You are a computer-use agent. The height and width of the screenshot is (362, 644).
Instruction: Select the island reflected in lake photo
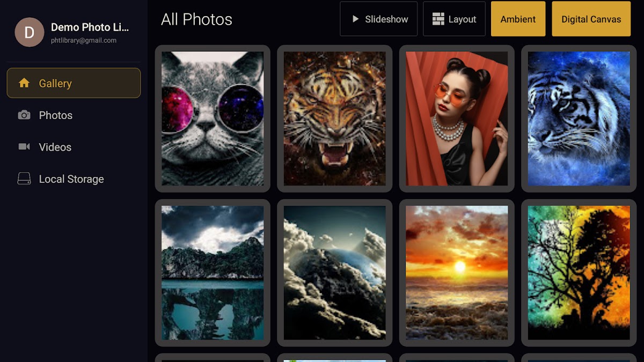(213, 272)
